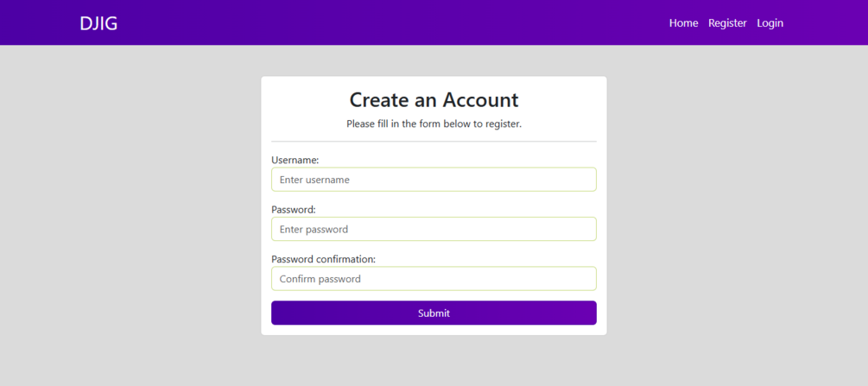Click gray area below the form card
The width and height of the screenshot is (868, 386).
tap(434, 361)
